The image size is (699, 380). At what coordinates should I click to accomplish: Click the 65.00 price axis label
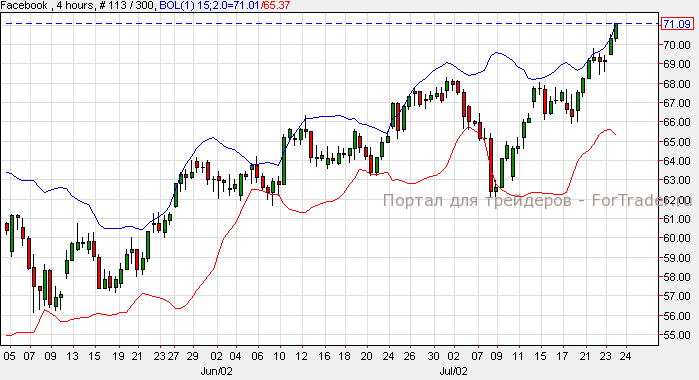point(676,142)
